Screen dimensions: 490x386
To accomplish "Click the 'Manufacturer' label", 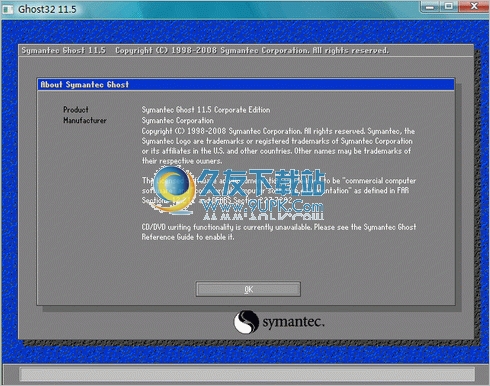I will pyautogui.click(x=85, y=120).
